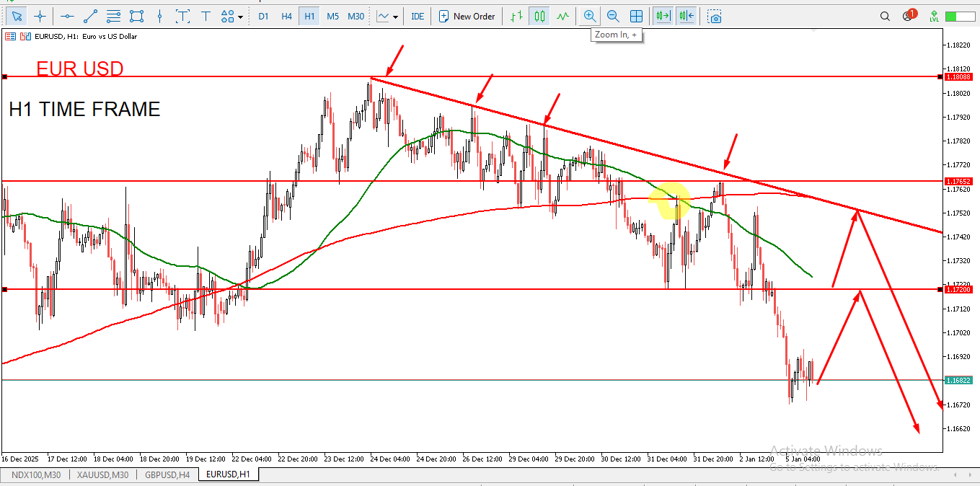Click the red Depth of Market chart icon
980x486 pixels.
pos(9,36)
